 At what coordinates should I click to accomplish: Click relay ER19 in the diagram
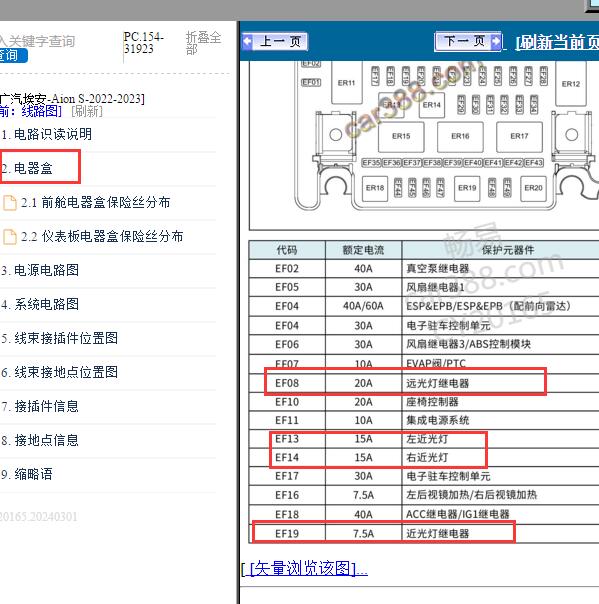pos(467,188)
